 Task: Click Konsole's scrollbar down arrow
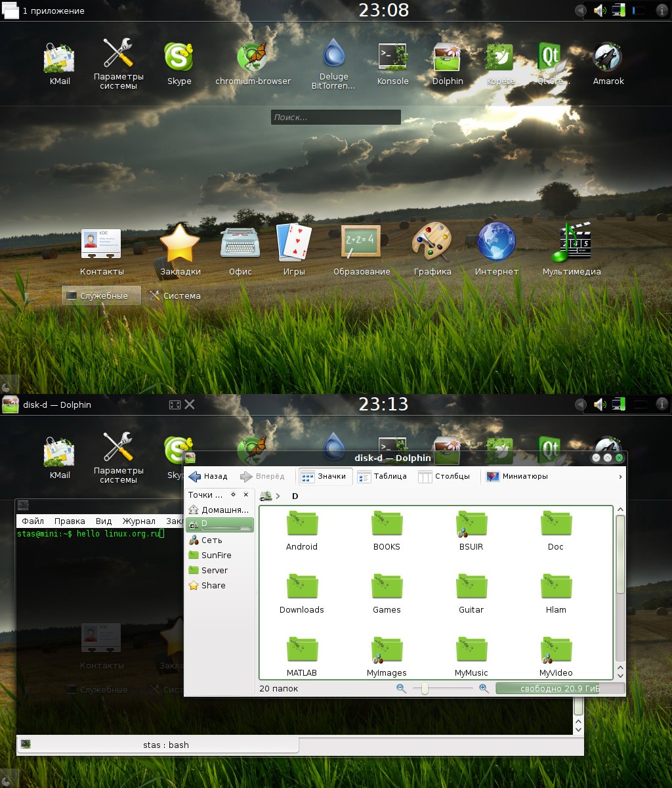pos(578,728)
